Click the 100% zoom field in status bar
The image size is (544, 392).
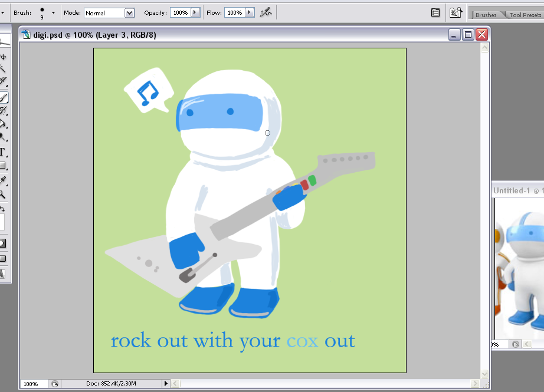34,384
